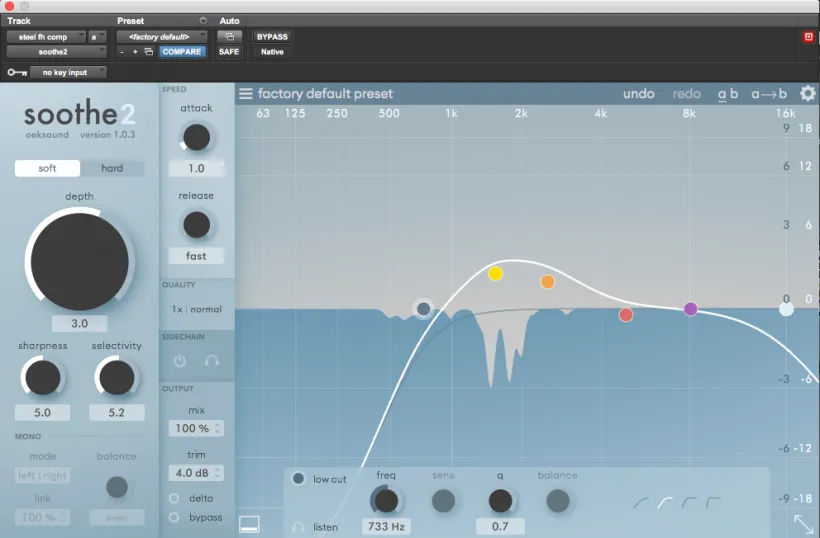820x538 pixels.
Task: Click the q value field 0.7
Action: coord(500,526)
